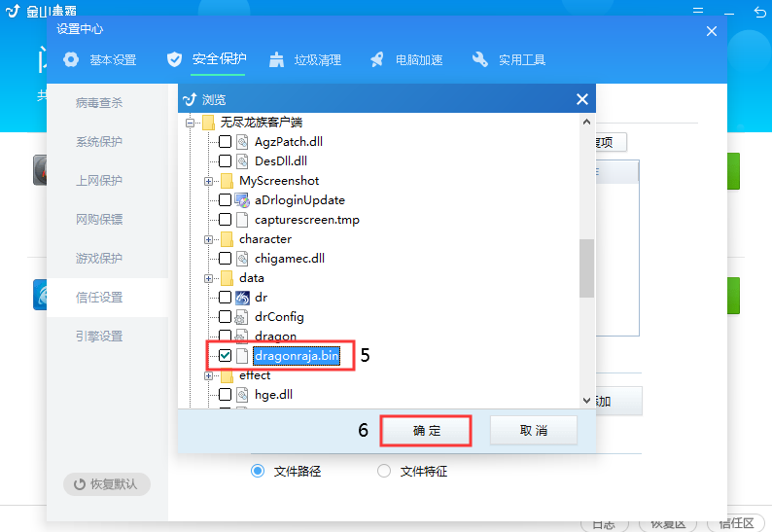The width and height of the screenshot is (772, 532).
Task: Click the aDrloginUpdate installer icon
Action: [x=242, y=200]
